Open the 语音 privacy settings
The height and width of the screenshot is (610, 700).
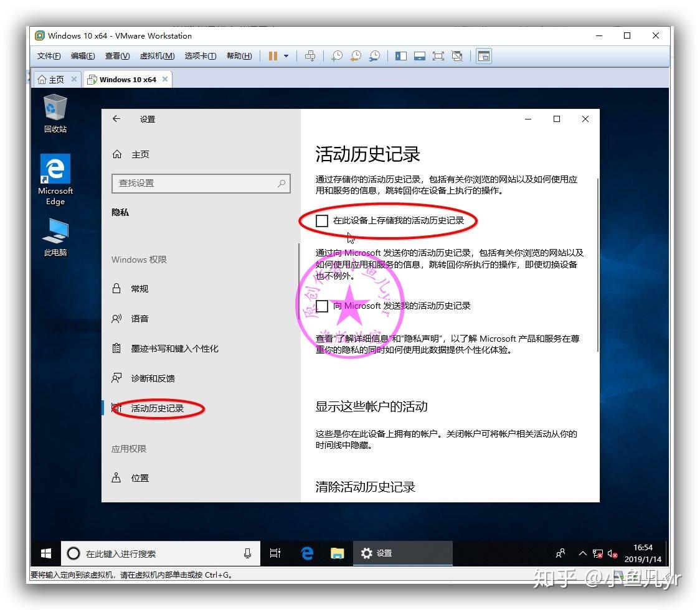point(138,319)
